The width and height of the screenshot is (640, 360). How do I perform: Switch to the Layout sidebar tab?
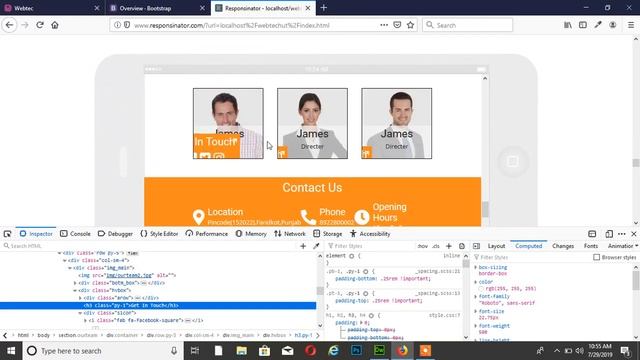pyautogui.click(x=496, y=246)
